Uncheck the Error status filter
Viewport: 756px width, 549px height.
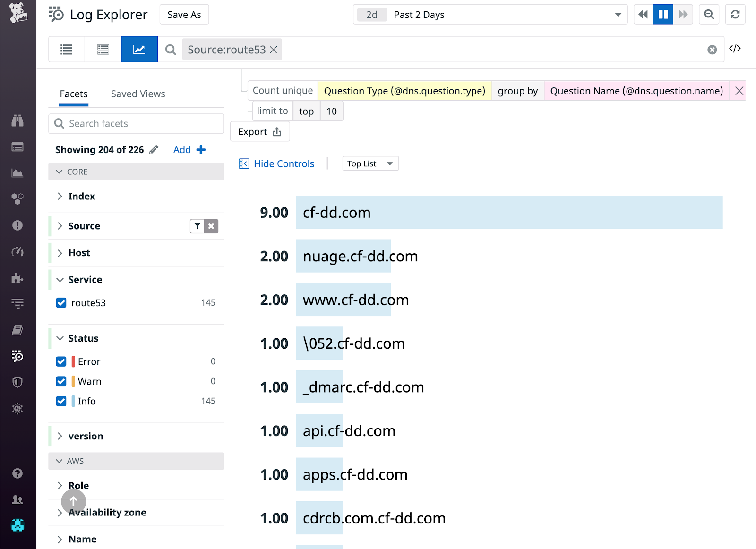click(61, 361)
